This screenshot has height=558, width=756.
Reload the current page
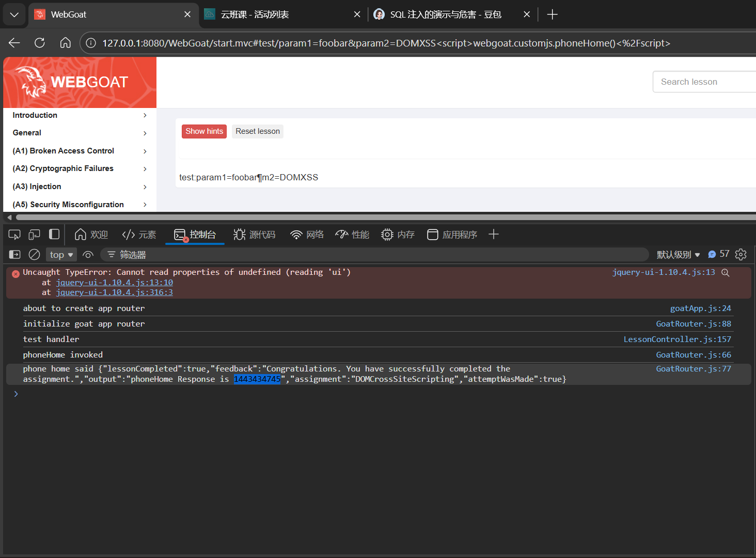[x=40, y=43]
